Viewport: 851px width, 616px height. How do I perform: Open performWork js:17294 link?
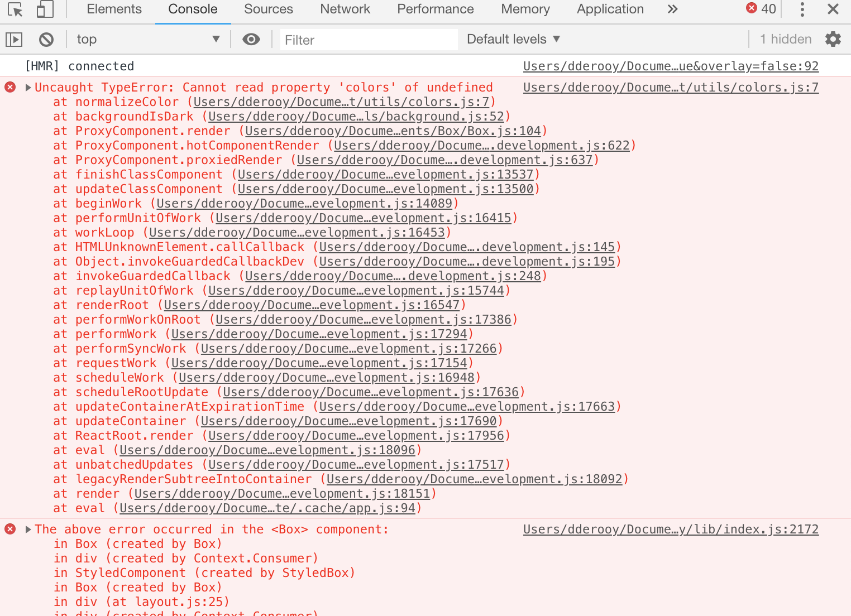click(319, 334)
